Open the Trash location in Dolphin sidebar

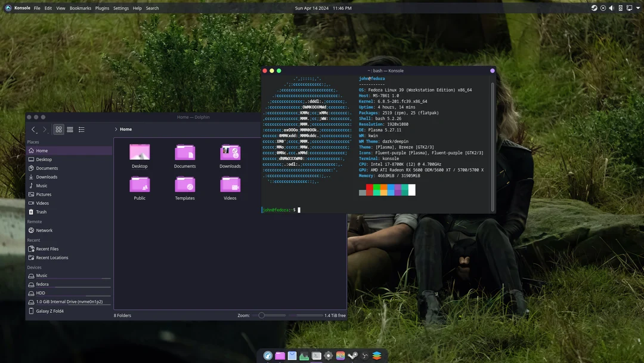[42, 211]
